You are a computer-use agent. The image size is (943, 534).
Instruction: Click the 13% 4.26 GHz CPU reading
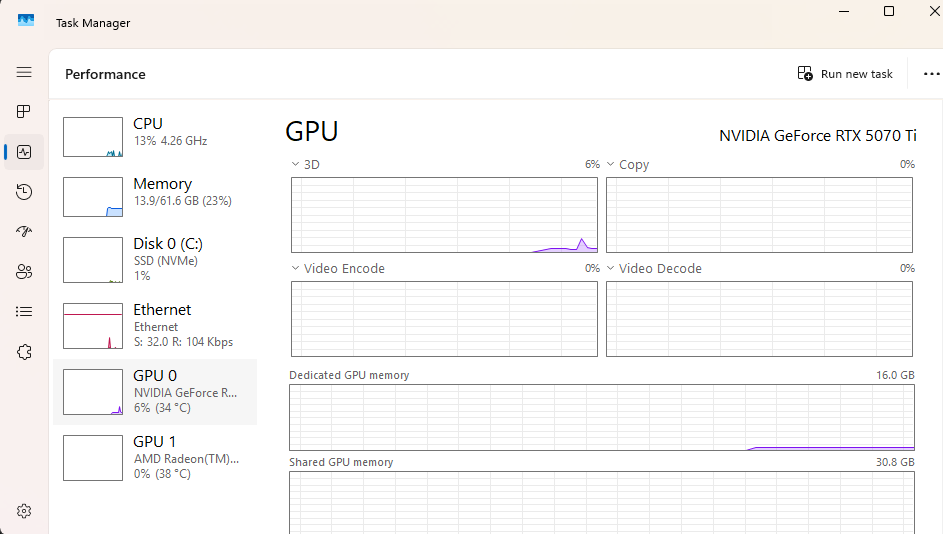[x=171, y=141]
